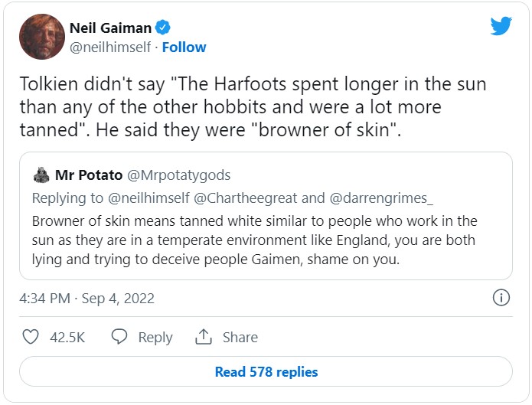Click the blue verified badge
The height and width of the screenshot is (405, 532).
163,28
